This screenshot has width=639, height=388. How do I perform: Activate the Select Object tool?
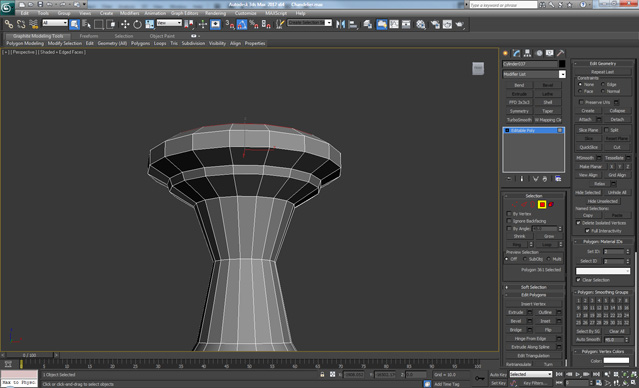click(75, 24)
